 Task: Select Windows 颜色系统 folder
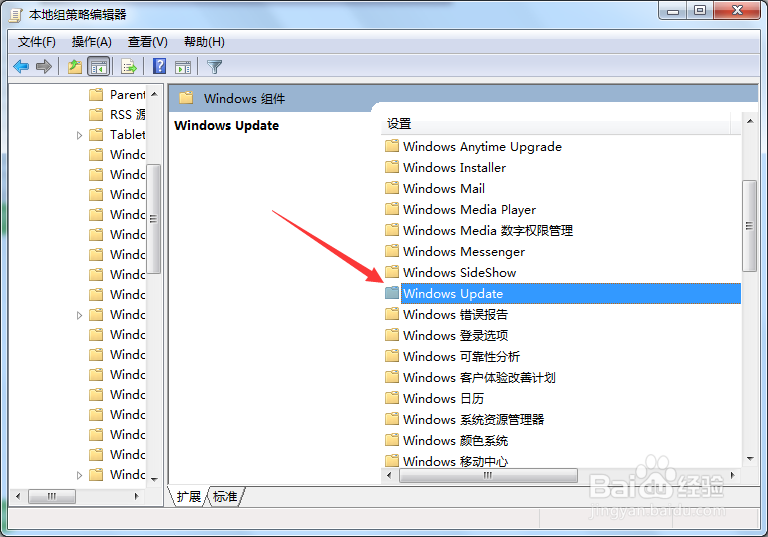click(x=455, y=441)
